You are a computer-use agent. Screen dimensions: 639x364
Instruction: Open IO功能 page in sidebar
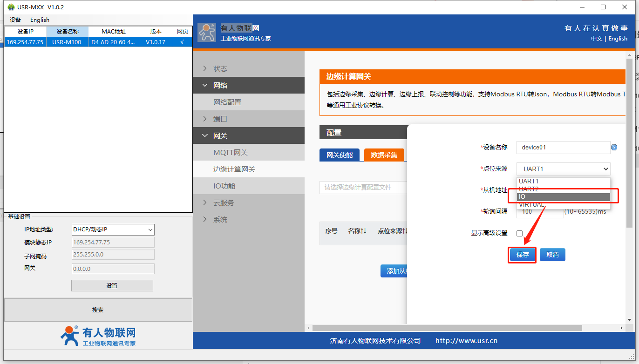(x=249, y=186)
